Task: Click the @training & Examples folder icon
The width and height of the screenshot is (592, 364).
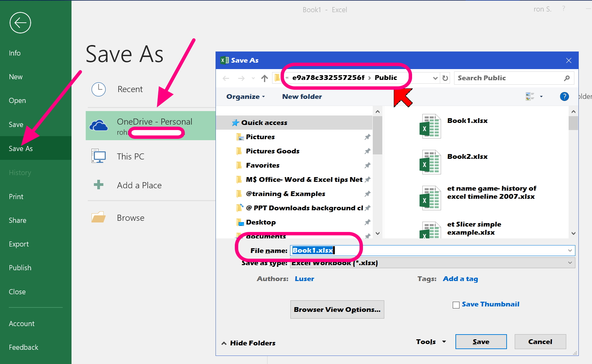Action: 239,194
